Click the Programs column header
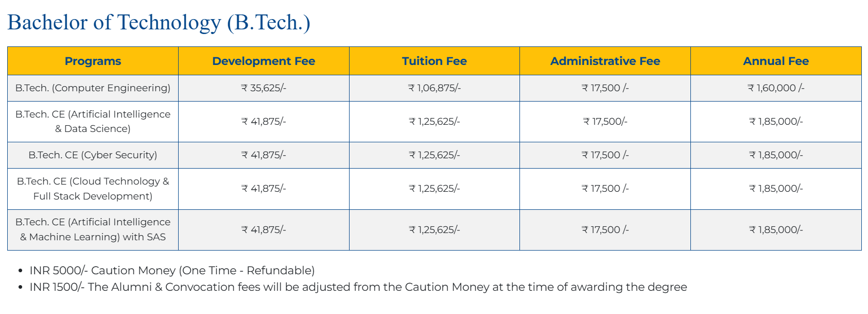The width and height of the screenshot is (868, 314). click(93, 61)
